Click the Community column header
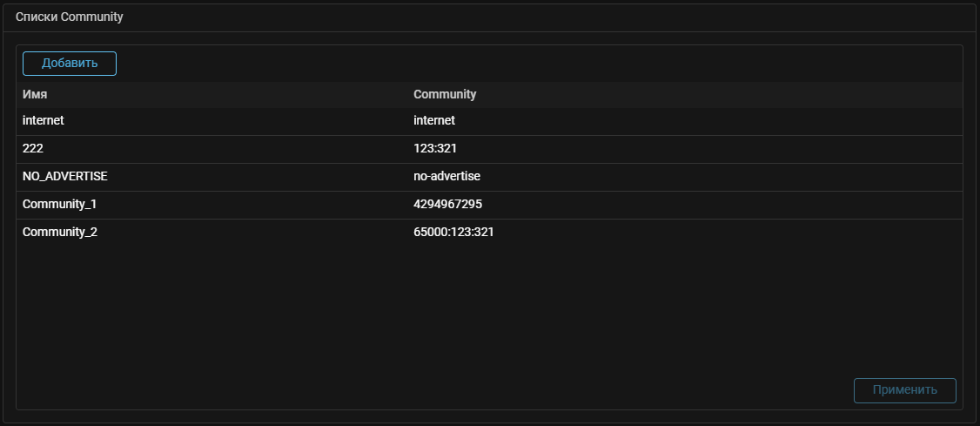 445,94
